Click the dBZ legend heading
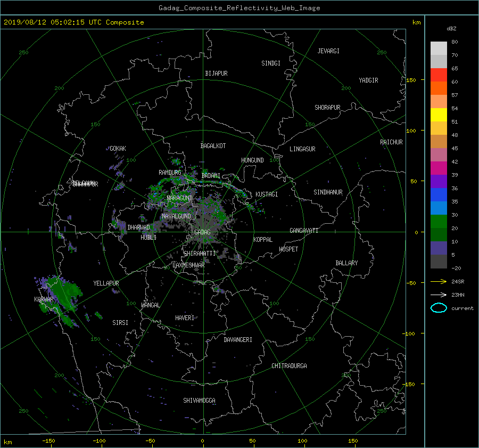This screenshot has width=479, height=448. 451,29
